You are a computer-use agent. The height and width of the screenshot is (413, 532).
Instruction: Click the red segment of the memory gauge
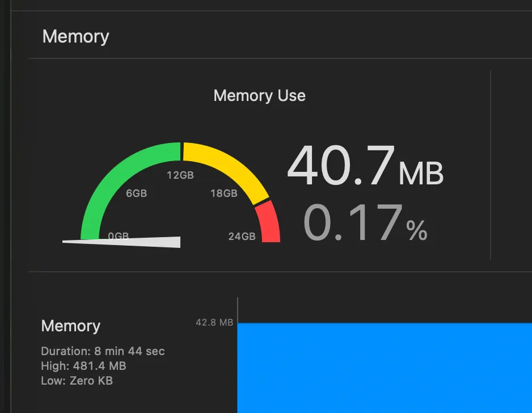269,222
